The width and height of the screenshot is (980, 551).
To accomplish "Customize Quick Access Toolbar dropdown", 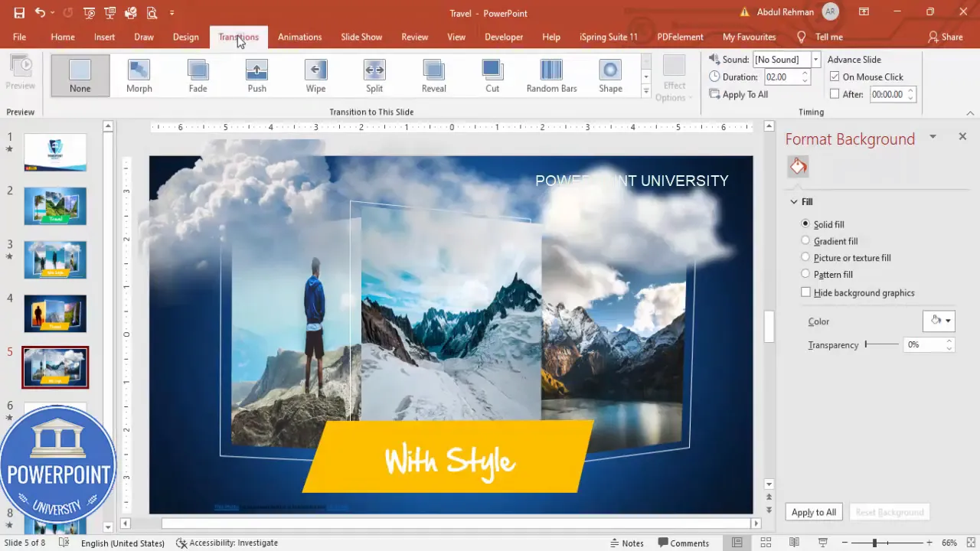I will (172, 13).
